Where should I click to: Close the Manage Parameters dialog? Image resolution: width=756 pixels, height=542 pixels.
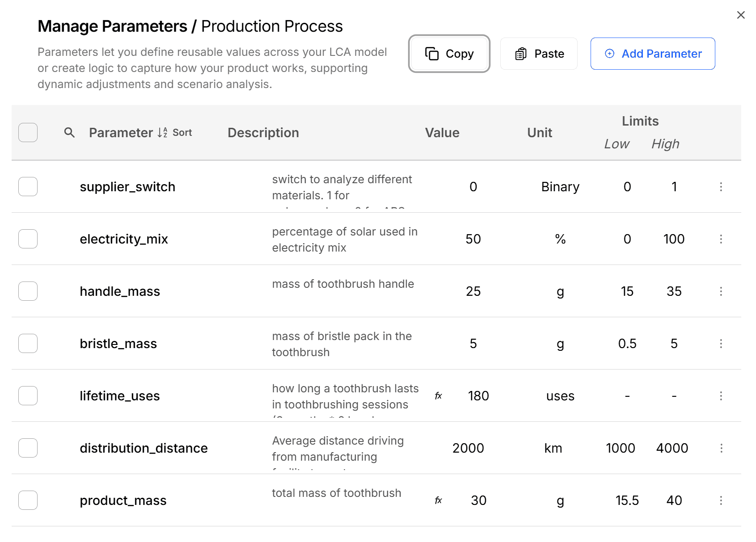741,15
